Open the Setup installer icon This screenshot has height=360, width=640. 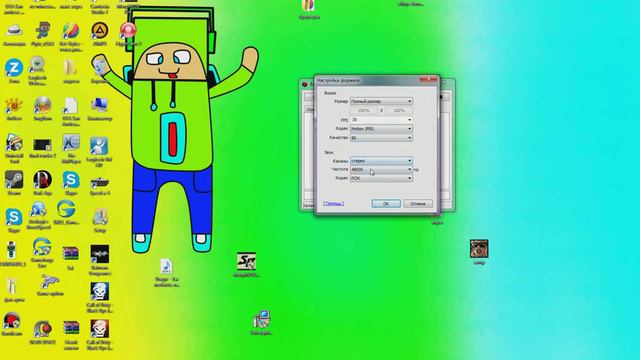point(100,217)
